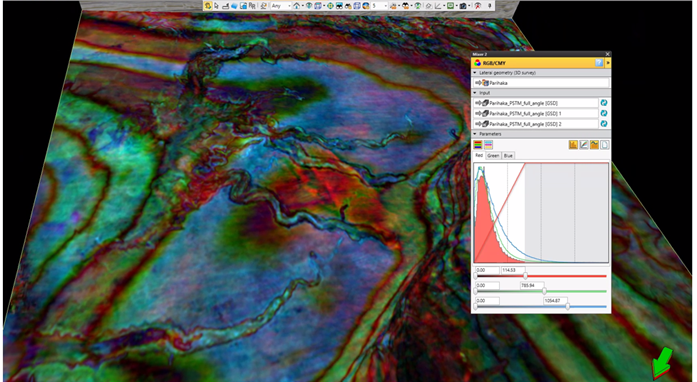Click the RGB/CMY color circles icon

[x=477, y=63]
